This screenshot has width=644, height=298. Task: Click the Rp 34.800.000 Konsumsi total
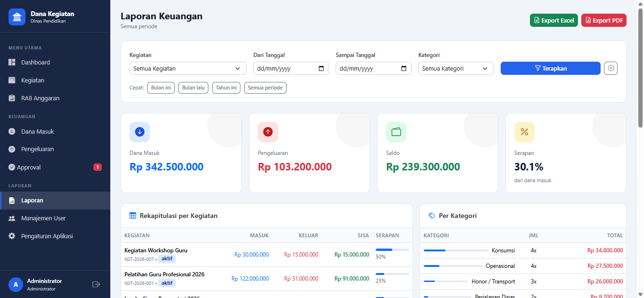pos(605,250)
